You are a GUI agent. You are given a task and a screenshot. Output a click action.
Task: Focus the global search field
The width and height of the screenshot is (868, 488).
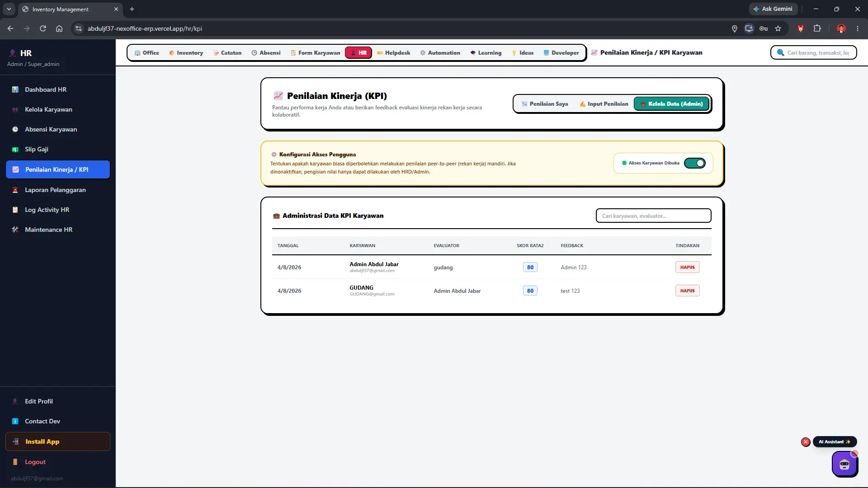(x=813, y=53)
